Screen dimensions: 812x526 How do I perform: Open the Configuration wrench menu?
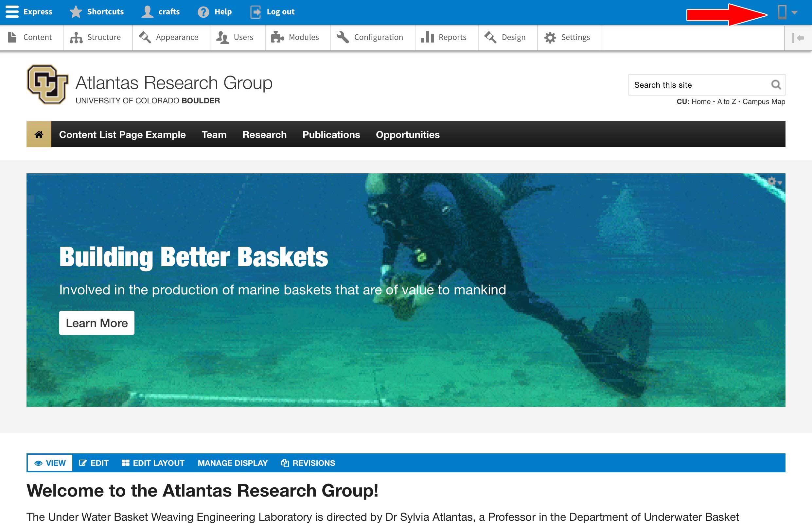[370, 37]
